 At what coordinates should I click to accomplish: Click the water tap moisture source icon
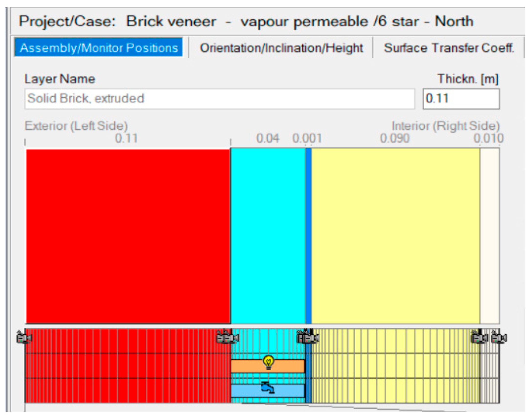(x=268, y=388)
